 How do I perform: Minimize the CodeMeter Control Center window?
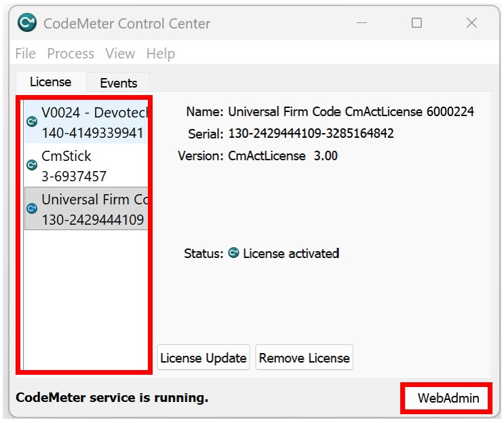[362, 23]
